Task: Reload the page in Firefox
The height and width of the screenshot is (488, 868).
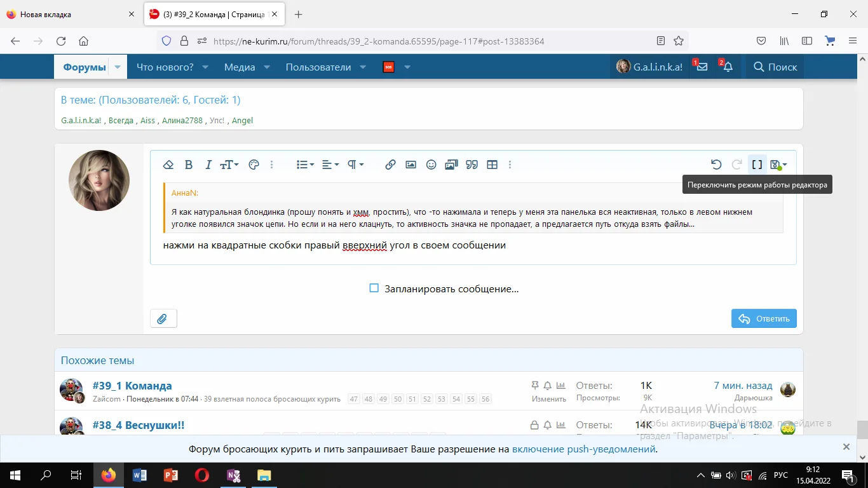Action: (61, 41)
